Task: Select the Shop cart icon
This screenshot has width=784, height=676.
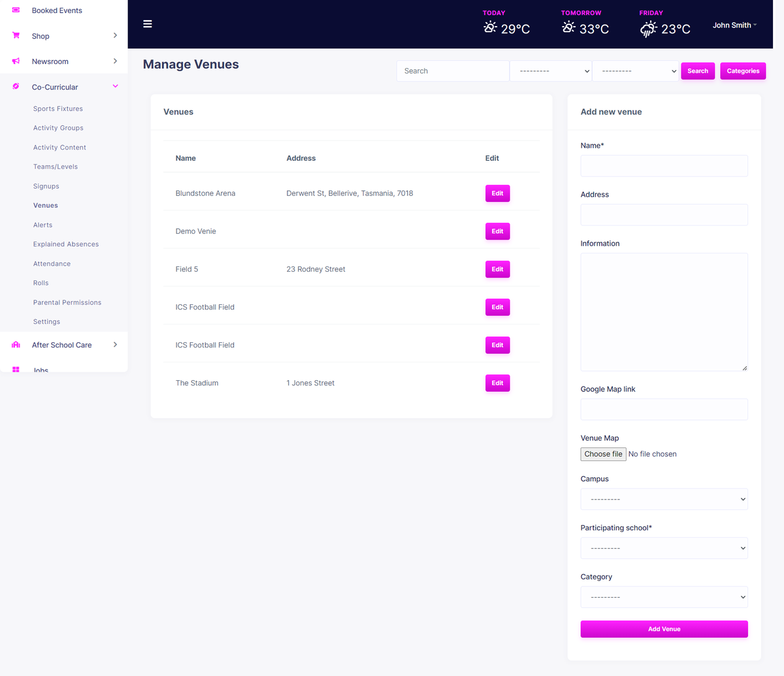Action: [16, 36]
